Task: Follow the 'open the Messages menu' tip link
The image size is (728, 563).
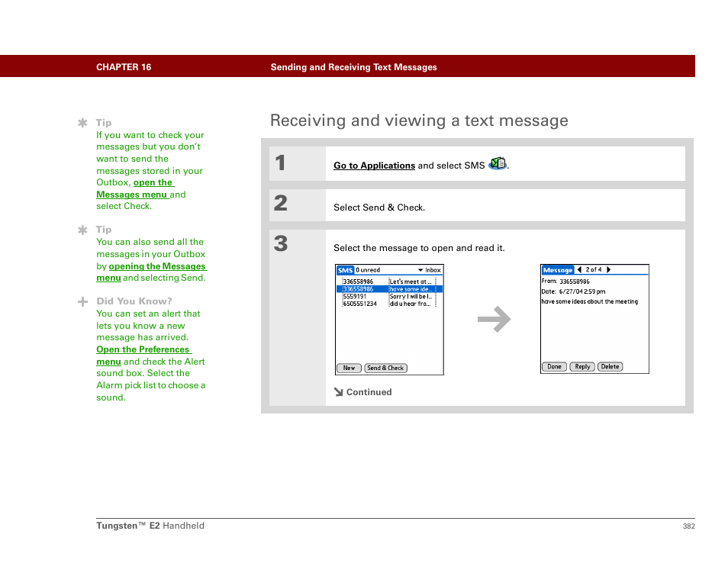Action: [135, 188]
